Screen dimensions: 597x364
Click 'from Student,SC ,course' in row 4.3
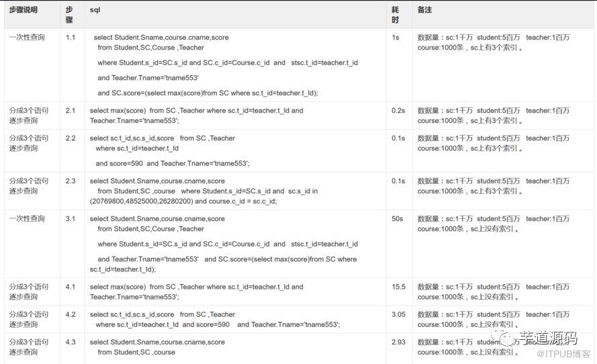136,352
